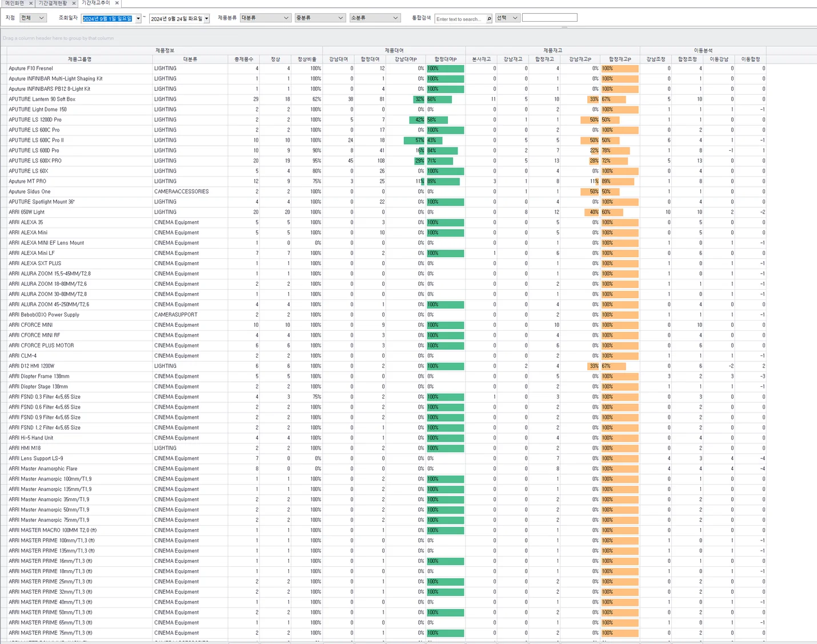Sort by the 강남대여 column header
817x644 pixels.
tap(338, 59)
